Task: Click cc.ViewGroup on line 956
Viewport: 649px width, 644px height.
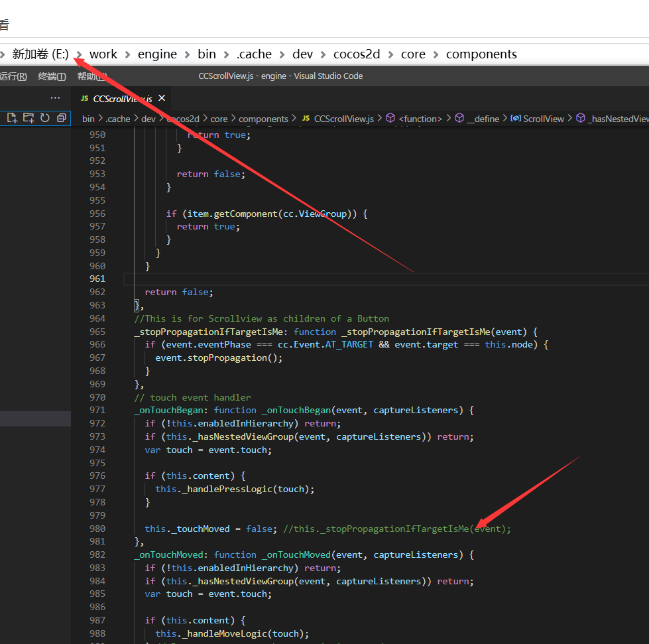Action: tap(315, 214)
